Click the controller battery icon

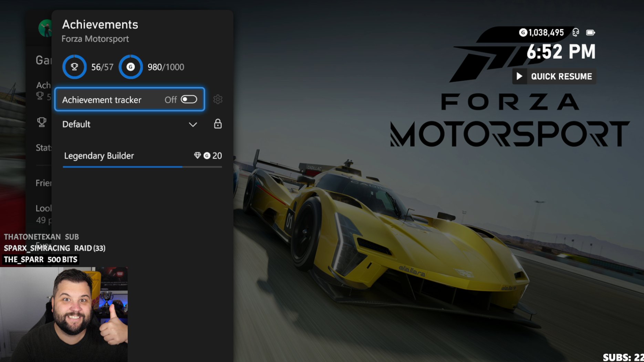point(591,33)
